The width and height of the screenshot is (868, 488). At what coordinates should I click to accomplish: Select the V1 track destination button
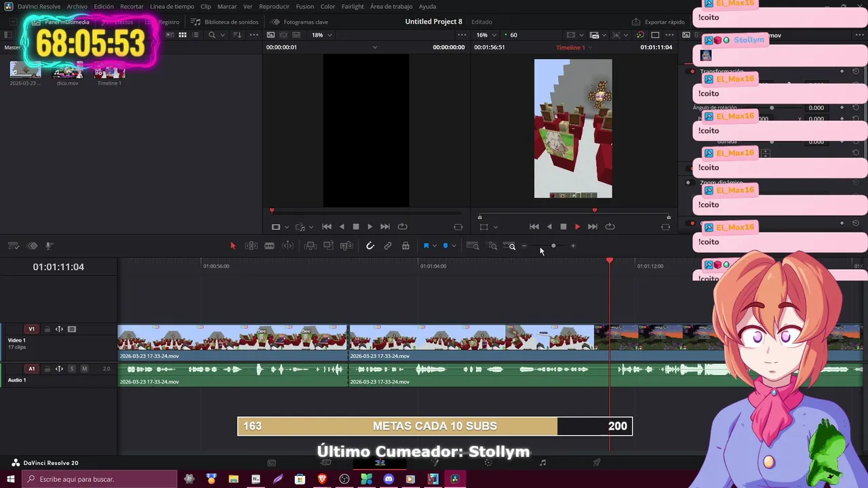(31, 329)
